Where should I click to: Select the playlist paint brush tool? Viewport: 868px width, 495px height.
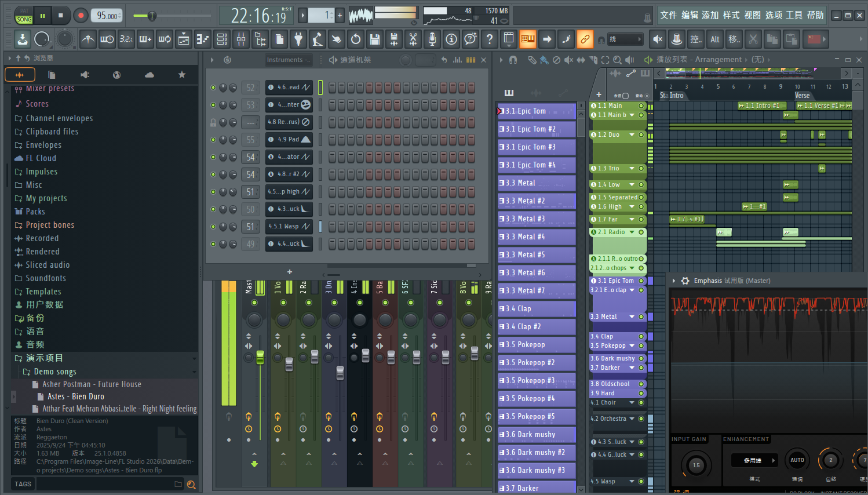544,60
